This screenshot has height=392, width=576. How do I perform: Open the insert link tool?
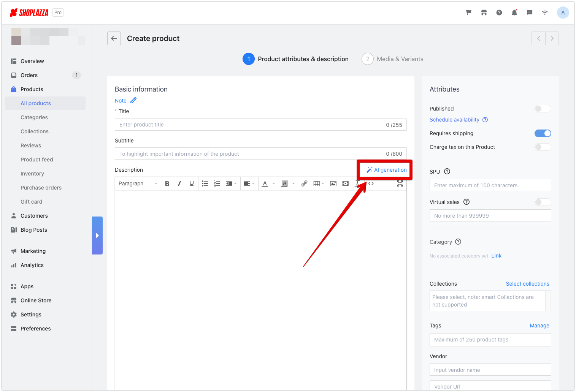click(304, 183)
